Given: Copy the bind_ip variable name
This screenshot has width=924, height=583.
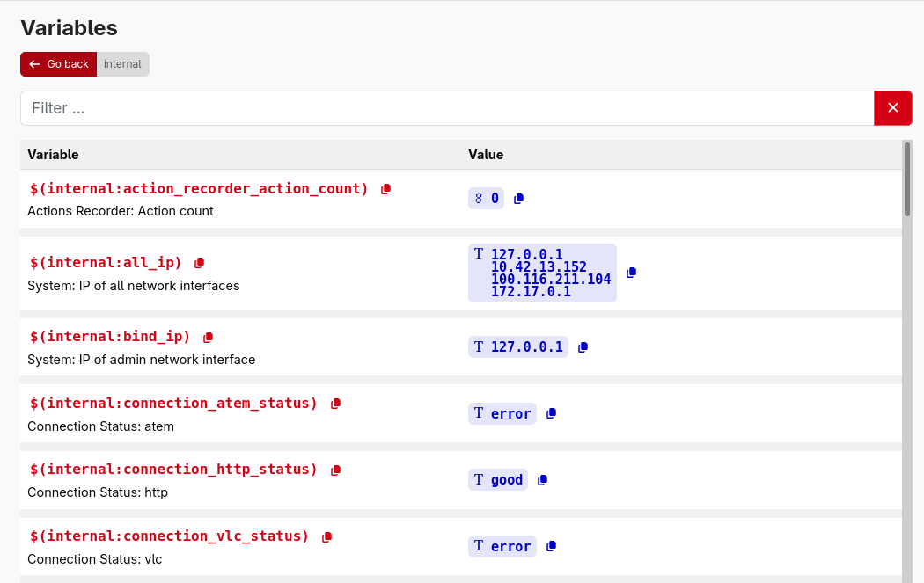Looking at the screenshot, I should tap(207, 336).
